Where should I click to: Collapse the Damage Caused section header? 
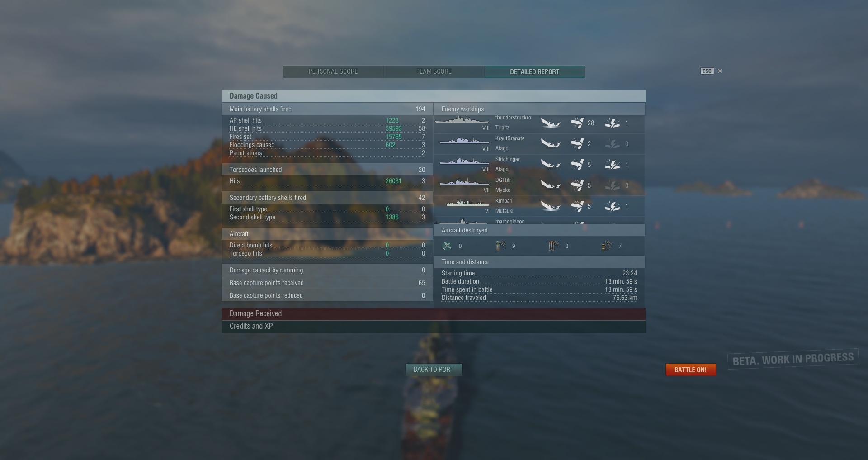[434, 96]
